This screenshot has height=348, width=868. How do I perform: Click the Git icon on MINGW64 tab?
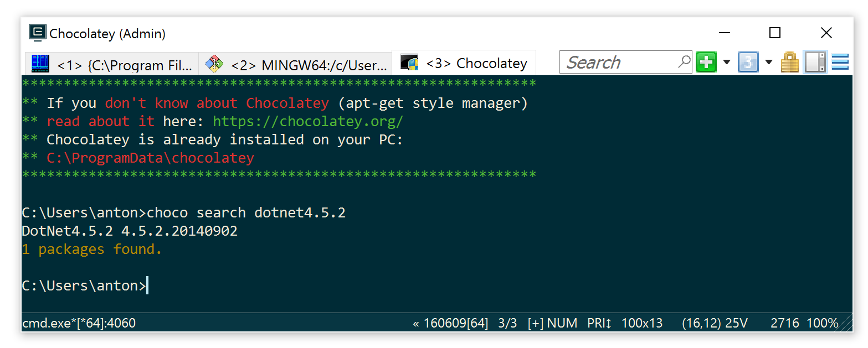[x=214, y=64]
